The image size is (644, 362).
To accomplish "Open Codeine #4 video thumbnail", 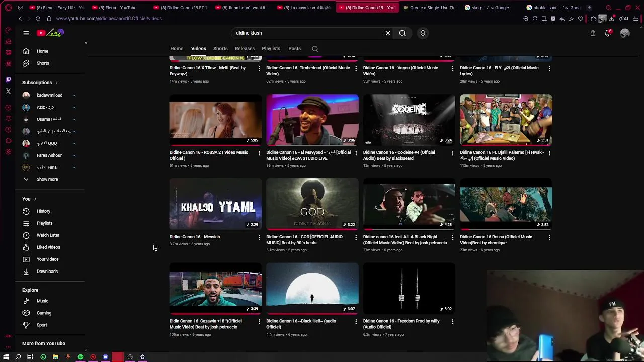I will click(409, 120).
